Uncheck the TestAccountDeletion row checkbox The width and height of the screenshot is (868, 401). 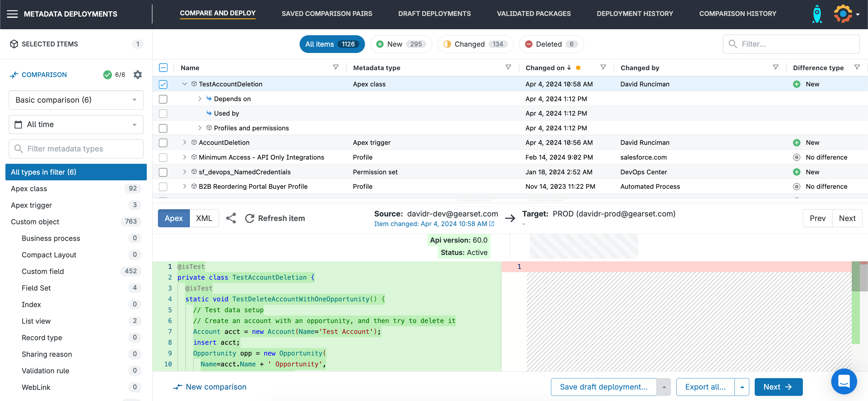coord(163,84)
